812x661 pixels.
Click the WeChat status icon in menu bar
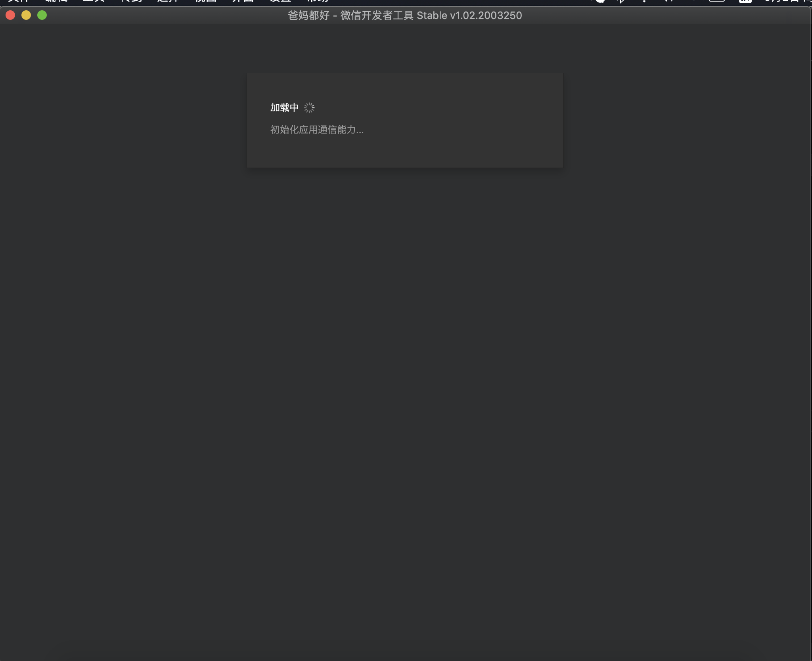pos(599,1)
